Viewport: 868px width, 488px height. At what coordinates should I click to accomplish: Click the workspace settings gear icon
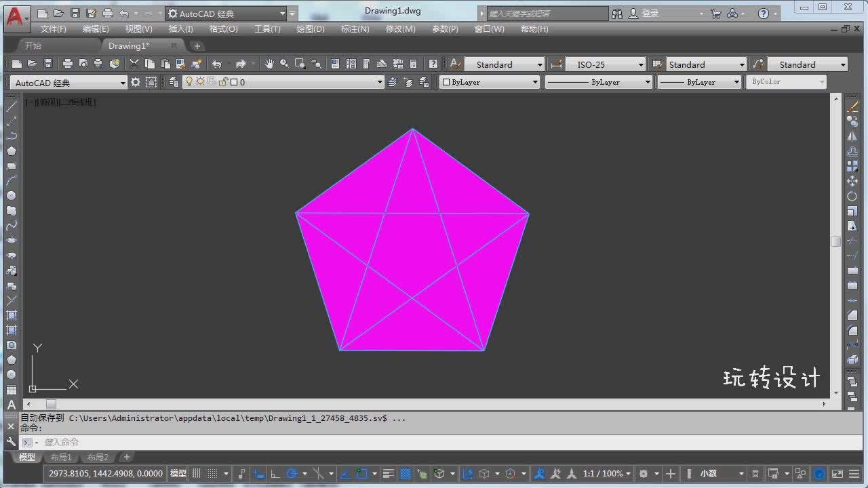coord(136,82)
